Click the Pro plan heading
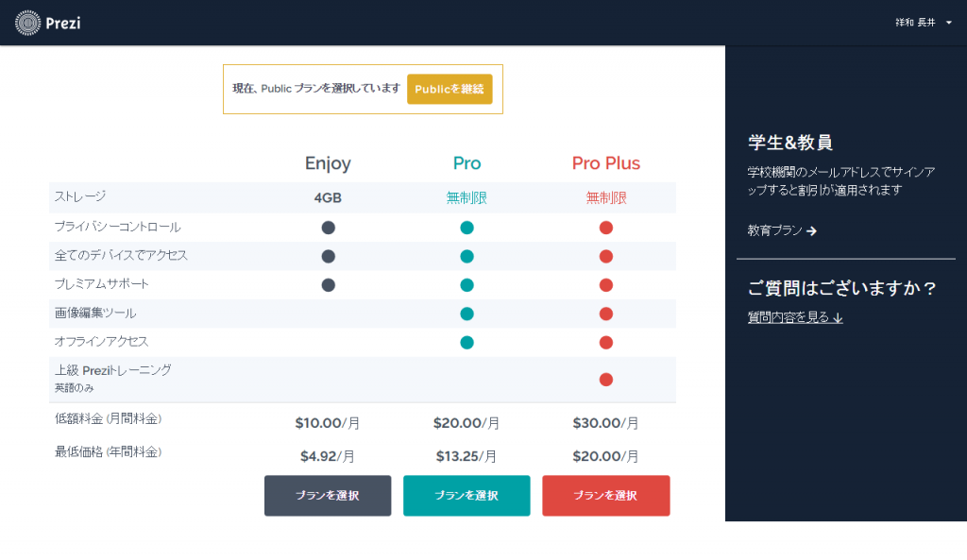The image size is (967, 560). 467,163
